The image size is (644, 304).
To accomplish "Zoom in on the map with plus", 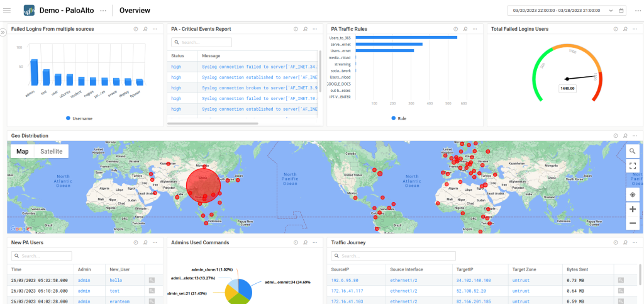I will [x=633, y=209].
